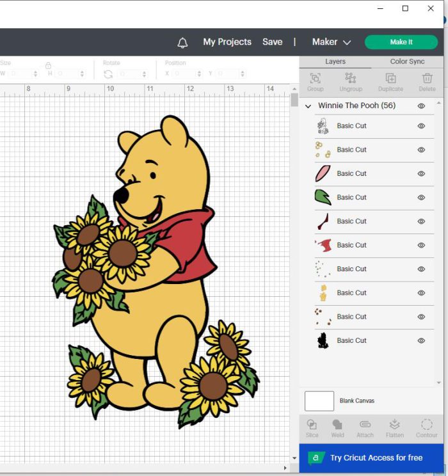The width and height of the screenshot is (448, 476).
Task: Click the Ungroup tool icon
Action: coord(351,78)
